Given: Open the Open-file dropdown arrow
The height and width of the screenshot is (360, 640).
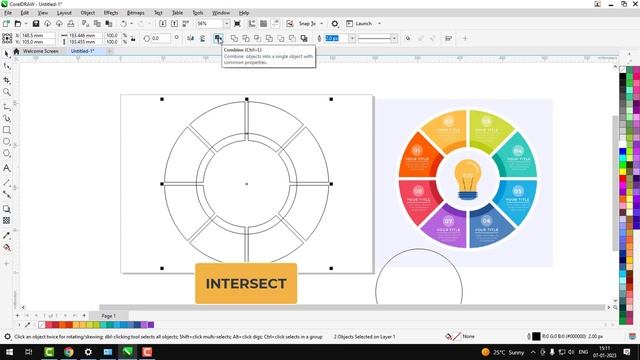Looking at the screenshot, I should tap(25, 24).
